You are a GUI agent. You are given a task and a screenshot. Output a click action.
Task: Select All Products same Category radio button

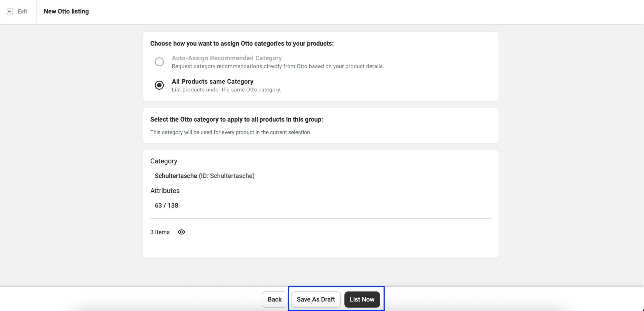[x=159, y=85]
